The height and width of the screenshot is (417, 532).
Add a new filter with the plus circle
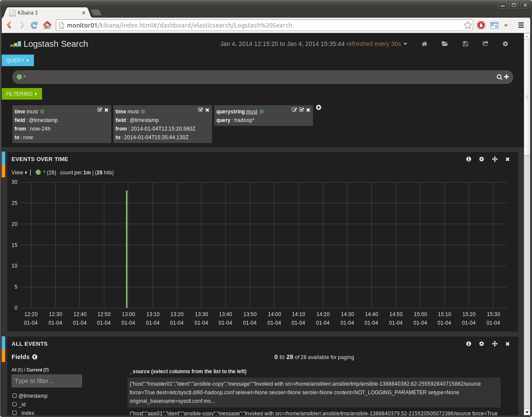click(x=319, y=107)
